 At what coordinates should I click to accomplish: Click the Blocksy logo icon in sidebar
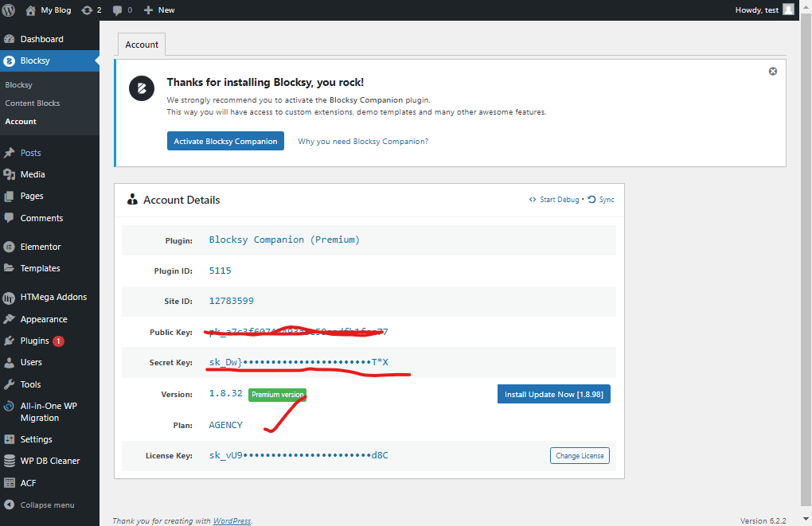pyautogui.click(x=10, y=61)
